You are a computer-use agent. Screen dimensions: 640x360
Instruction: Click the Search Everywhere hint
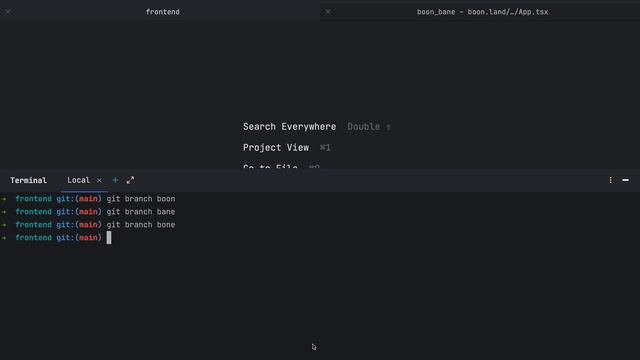pyautogui.click(x=289, y=127)
